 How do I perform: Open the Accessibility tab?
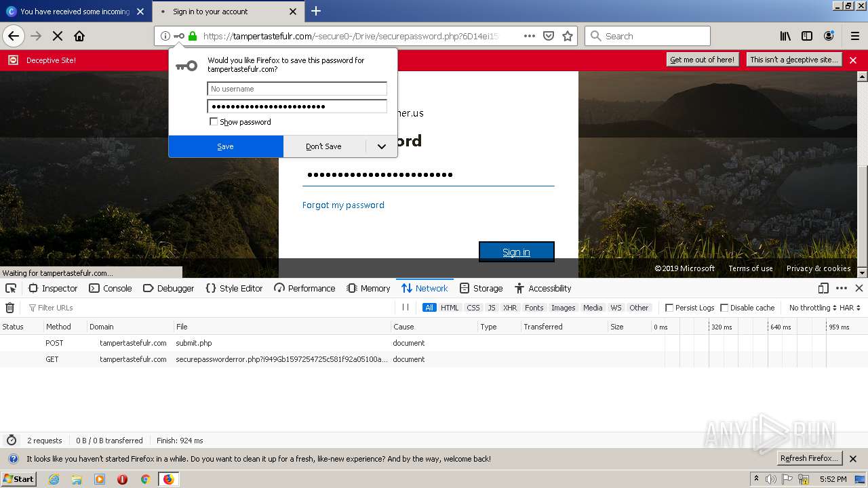click(x=542, y=288)
